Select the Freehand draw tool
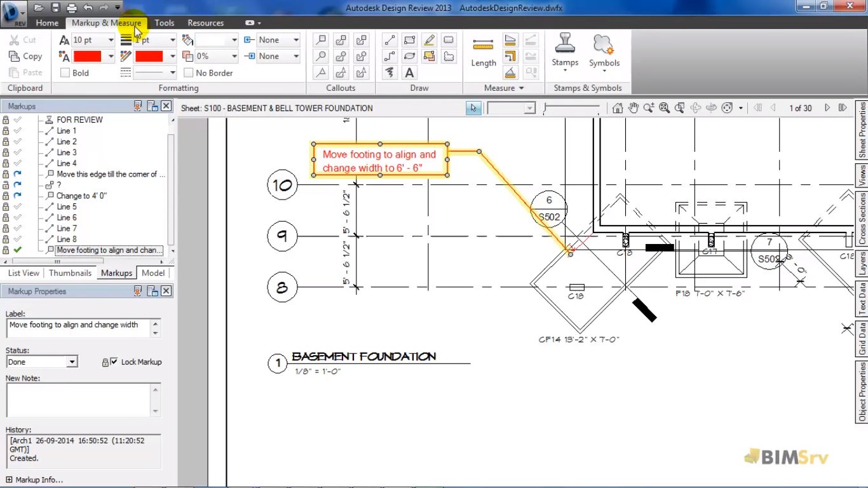This screenshot has height=488, width=868. coord(390,73)
